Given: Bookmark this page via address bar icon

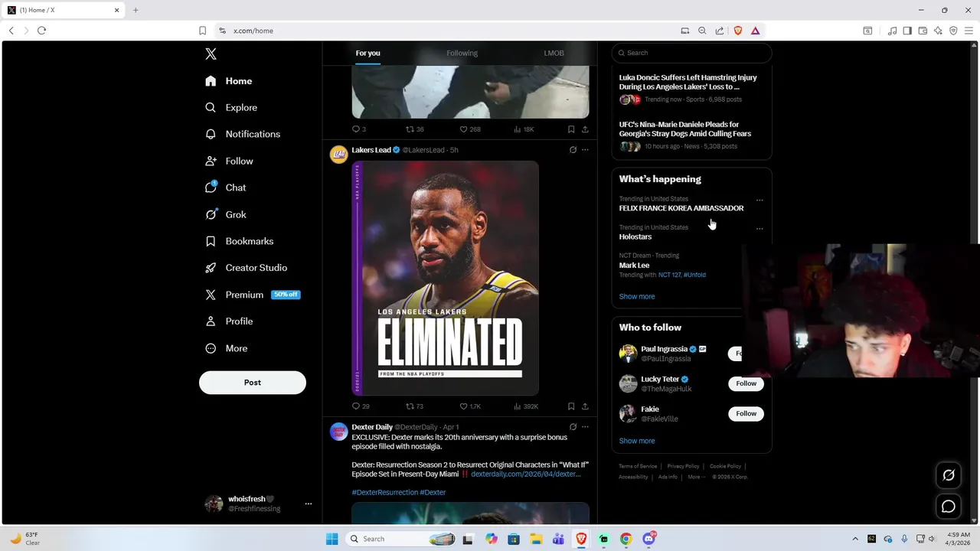Looking at the screenshot, I should tap(202, 31).
